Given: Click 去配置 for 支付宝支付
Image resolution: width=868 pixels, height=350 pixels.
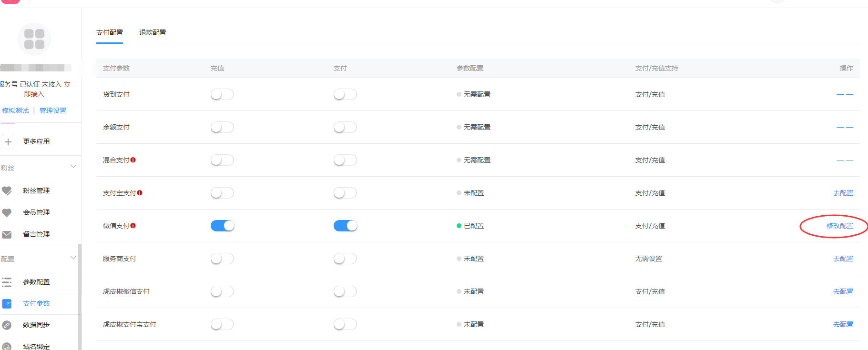Looking at the screenshot, I should point(843,193).
